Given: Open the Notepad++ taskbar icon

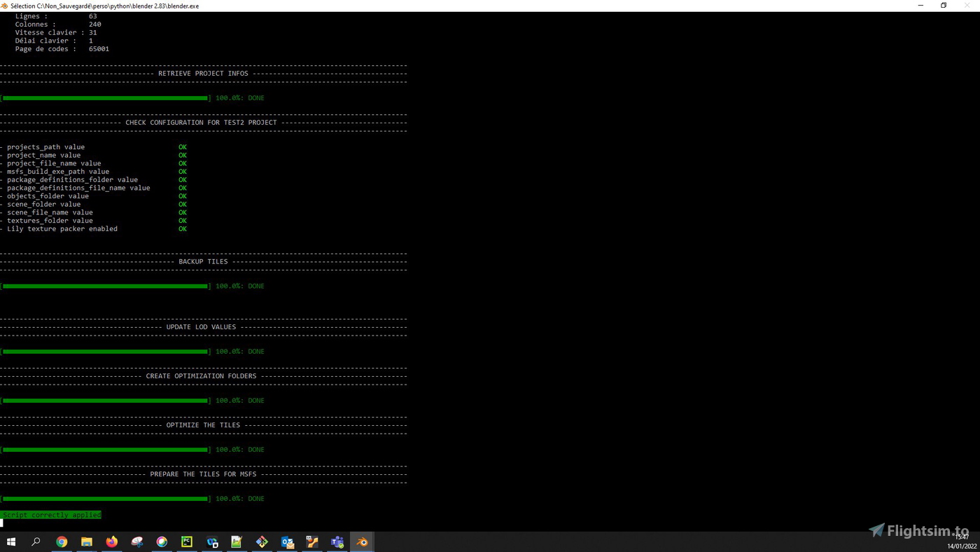Looking at the screenshot, I should click(x=237, y=541).
